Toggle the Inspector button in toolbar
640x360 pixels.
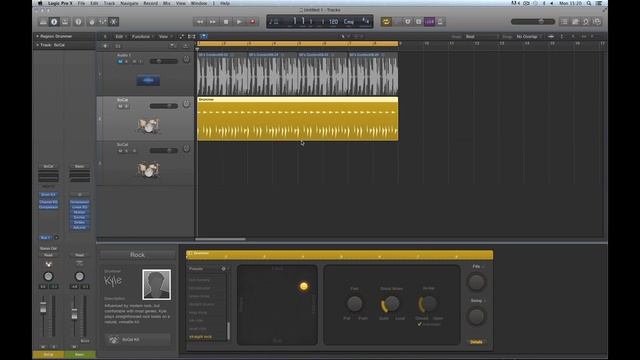[x=54, y=22]
